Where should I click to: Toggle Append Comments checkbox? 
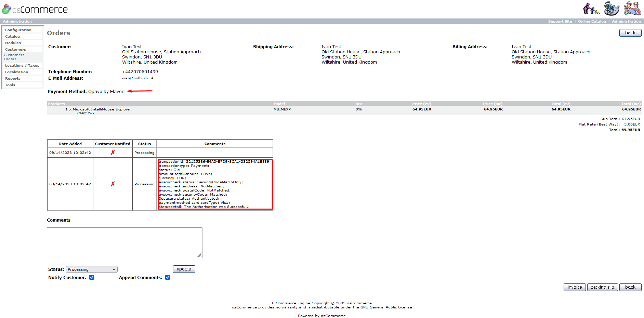(x=168, y=277)
